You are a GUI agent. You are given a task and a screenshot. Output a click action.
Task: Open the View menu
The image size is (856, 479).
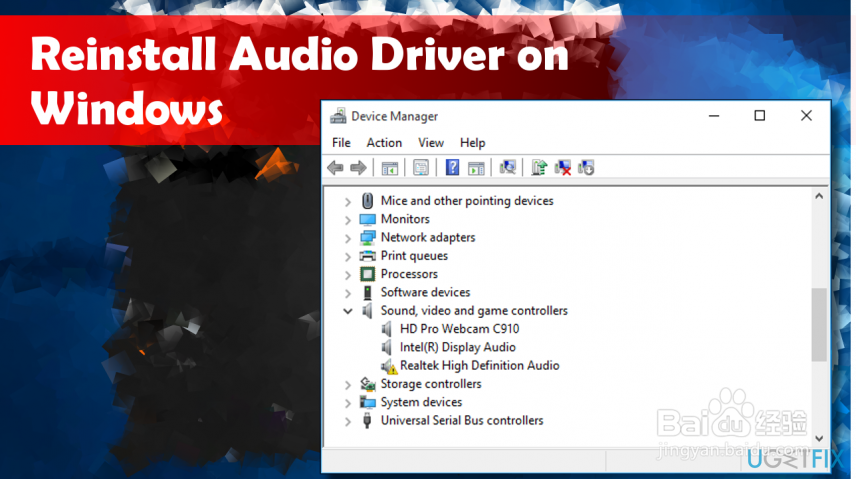[x=431, y=143]
